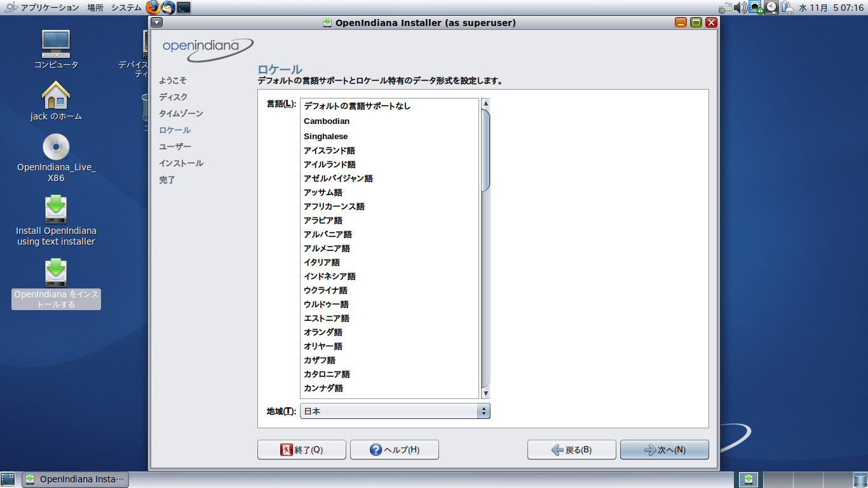Click the タイムゾーン step in the sidebar
The width and height of the screenshot is (868, 488).
pyautogui.click(x=181, y=114)
